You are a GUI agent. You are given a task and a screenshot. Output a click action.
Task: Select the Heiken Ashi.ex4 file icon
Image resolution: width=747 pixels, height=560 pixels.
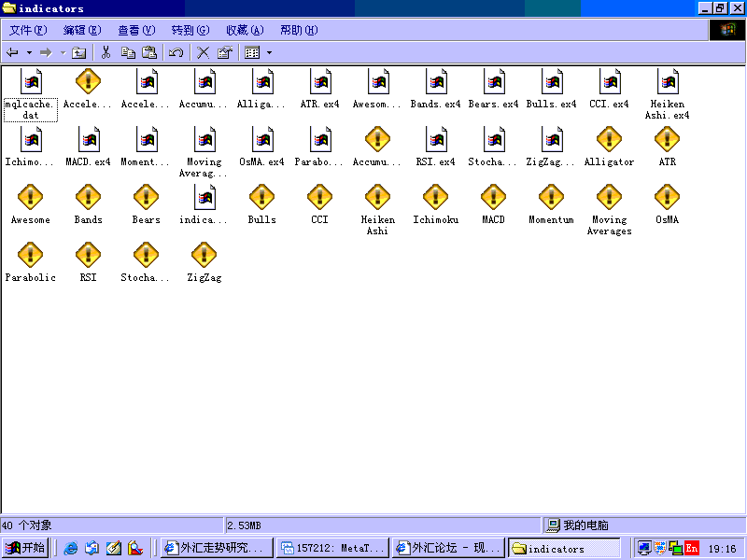tap(668, 81)
